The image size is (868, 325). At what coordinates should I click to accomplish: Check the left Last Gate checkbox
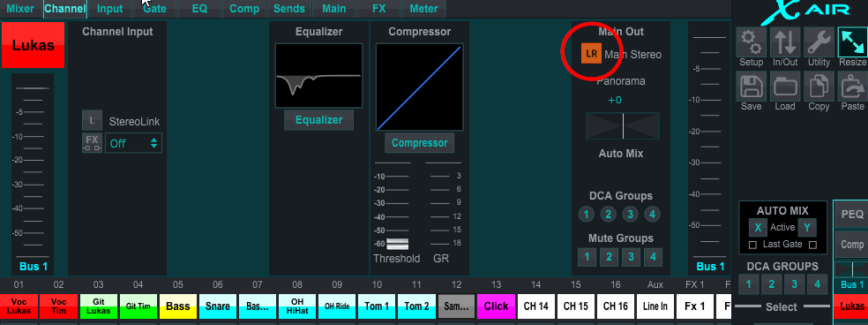[x=752, y=245]
